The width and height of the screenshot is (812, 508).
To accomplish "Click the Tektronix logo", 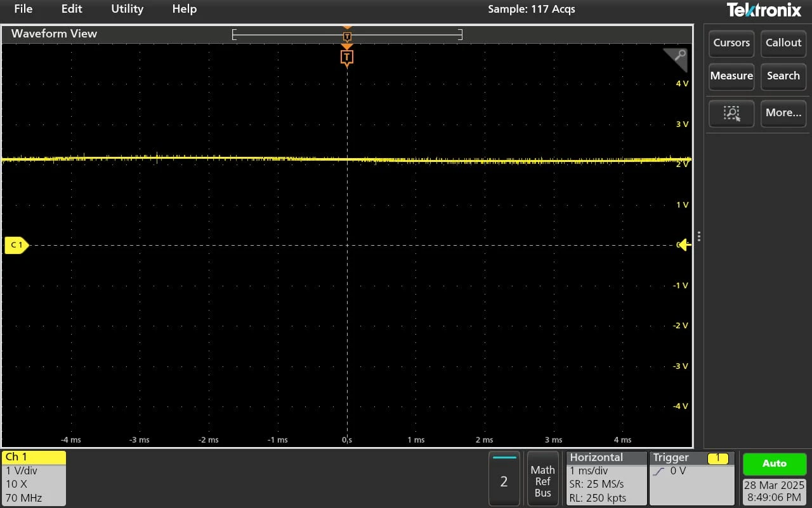I will coord(766,10).
